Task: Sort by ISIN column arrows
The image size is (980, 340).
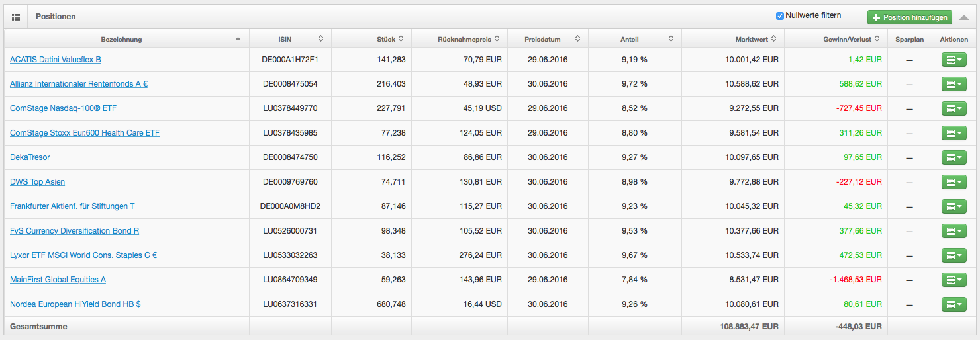Action: click(x=321, y=39)
